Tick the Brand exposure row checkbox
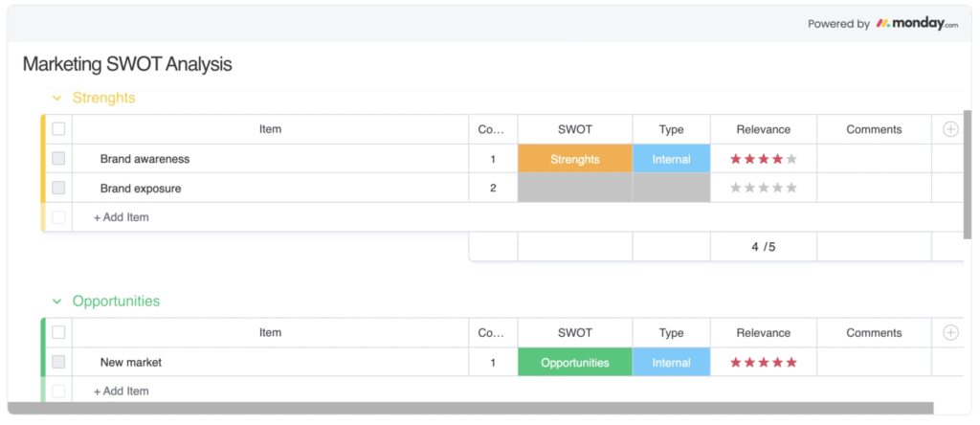This screenshot has height=425, width=980. click(x=58, y=189)
